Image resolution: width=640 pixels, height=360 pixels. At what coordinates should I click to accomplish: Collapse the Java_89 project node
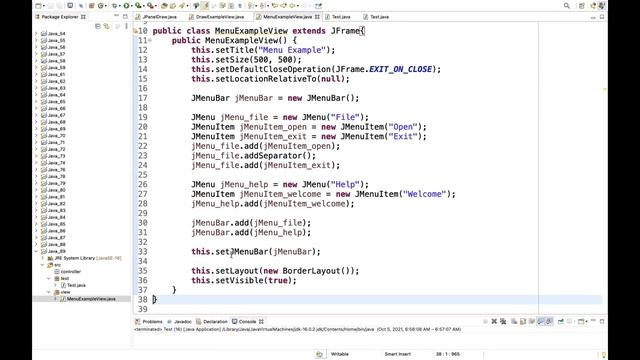click(36, 251)
